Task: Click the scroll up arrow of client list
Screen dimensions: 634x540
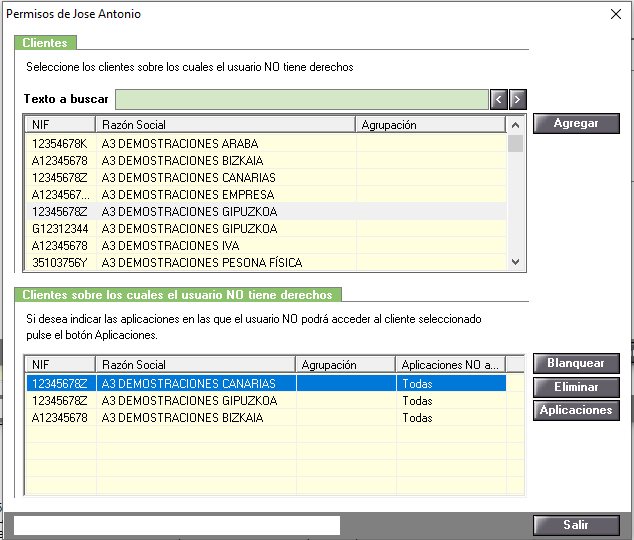Action: (515, 125)
